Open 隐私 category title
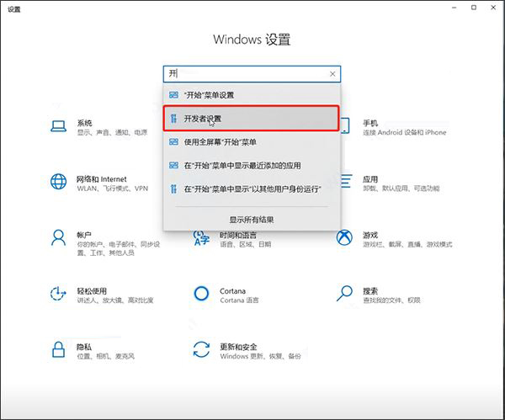Viewport: 505px width, 420px height. 84,348
